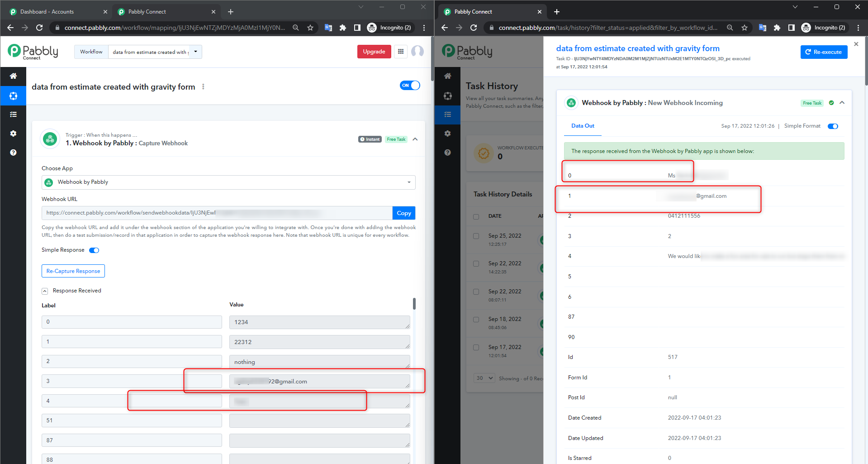Close task detail panel with X icon

point(856,44)
